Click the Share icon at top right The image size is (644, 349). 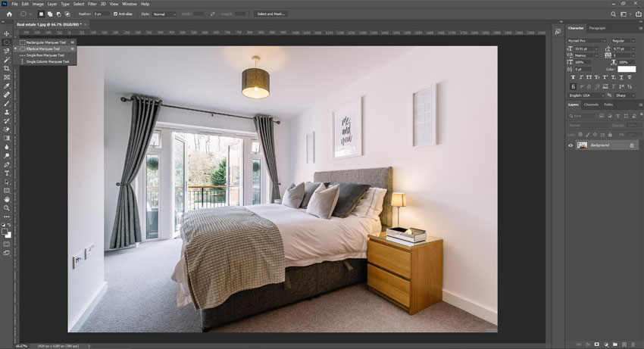pos(639,14)
